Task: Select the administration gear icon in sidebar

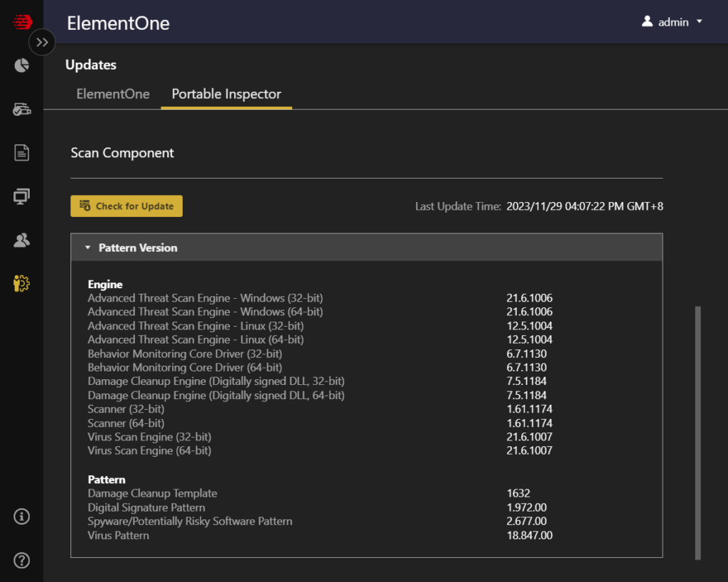Action: coord(21,283)
